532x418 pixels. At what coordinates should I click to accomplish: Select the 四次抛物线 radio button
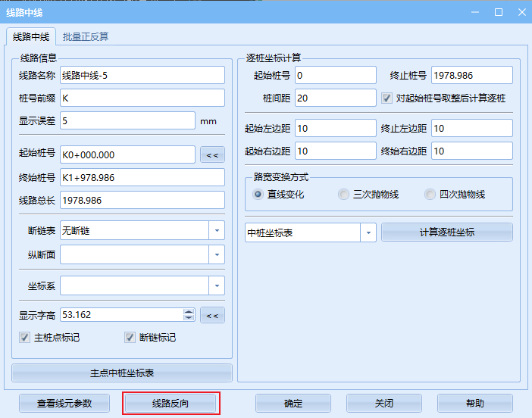point(430,195)
